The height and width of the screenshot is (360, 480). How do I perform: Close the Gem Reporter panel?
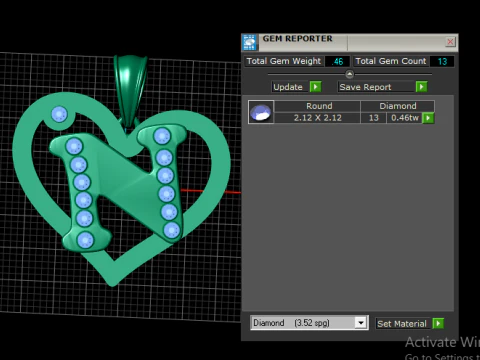point(450,42)
